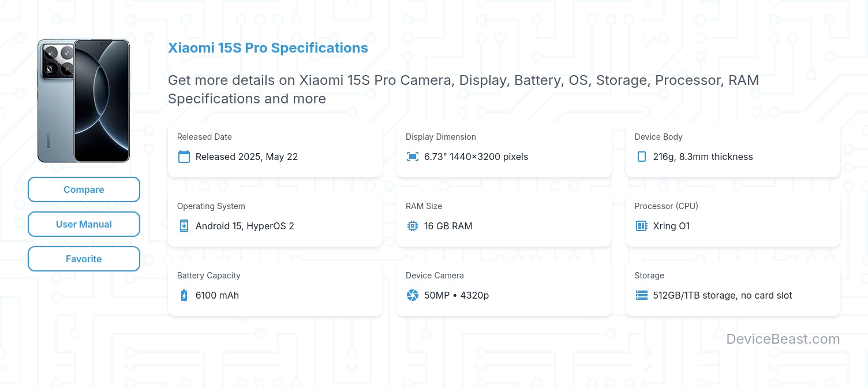Visit the DeviceBeast.com watermark link
Screen dimensions: 868x387
click(784, 339)
